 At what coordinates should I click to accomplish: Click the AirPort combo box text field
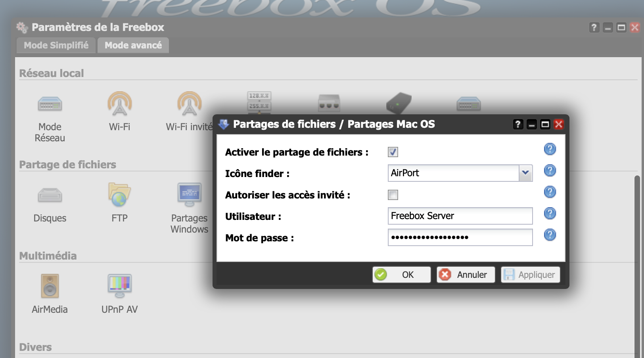(453, 173)
